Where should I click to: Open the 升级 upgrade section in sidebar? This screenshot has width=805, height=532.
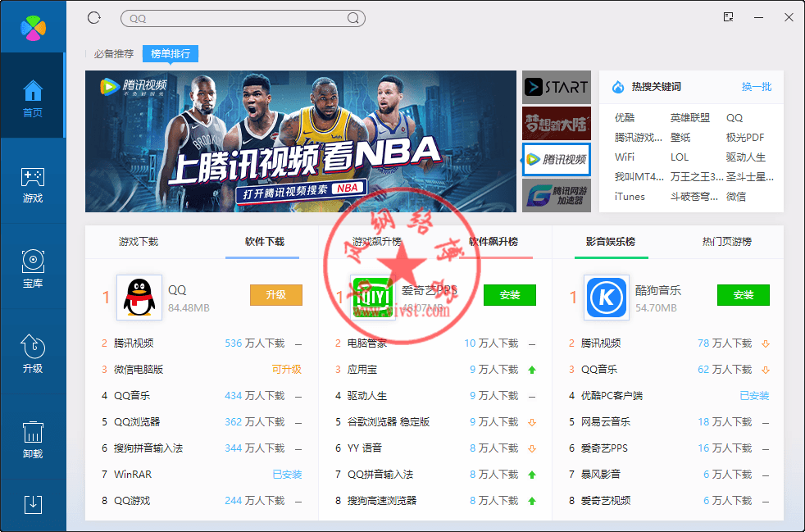pos(33,354)
